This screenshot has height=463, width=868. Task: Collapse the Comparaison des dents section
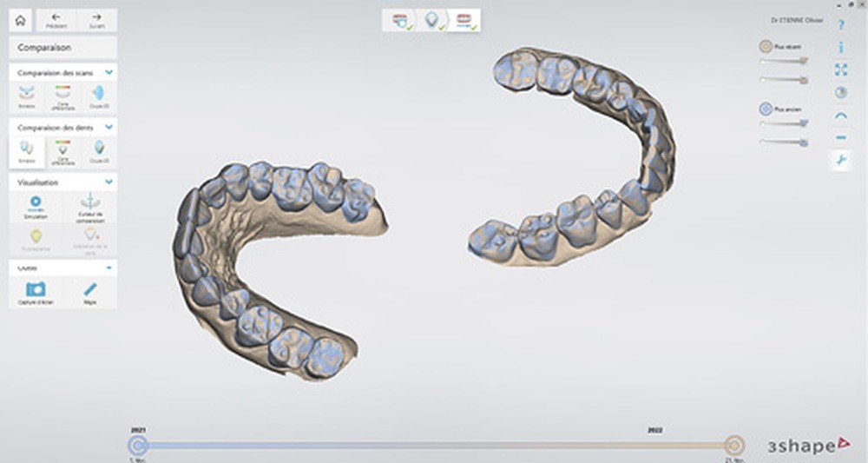pyautogui.click(x=108, y=127)
